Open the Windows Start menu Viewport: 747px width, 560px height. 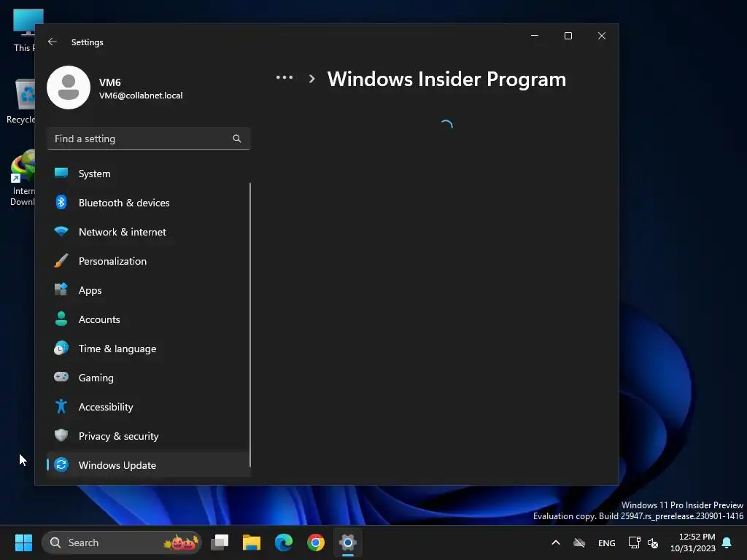pos(23,542)
